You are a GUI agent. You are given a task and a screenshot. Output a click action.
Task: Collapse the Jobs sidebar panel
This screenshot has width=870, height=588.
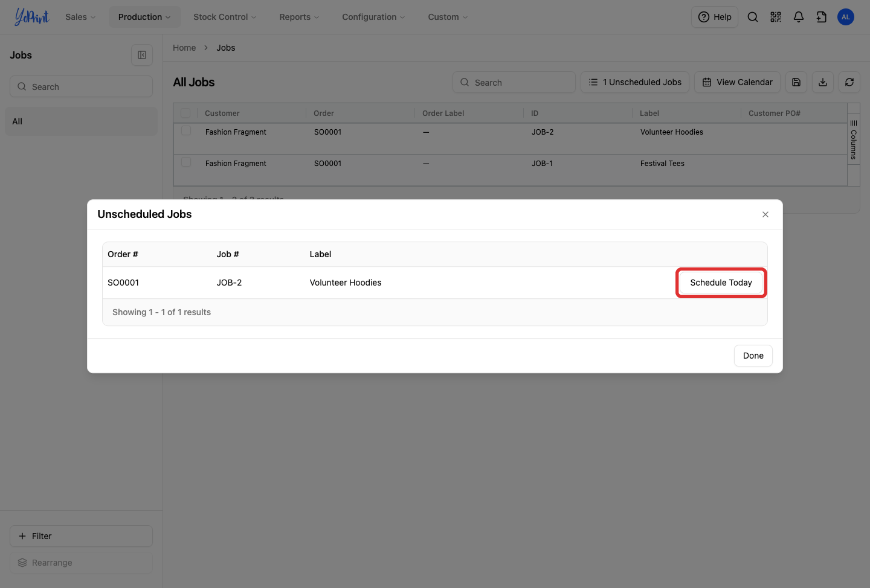[x=142, y=55]
